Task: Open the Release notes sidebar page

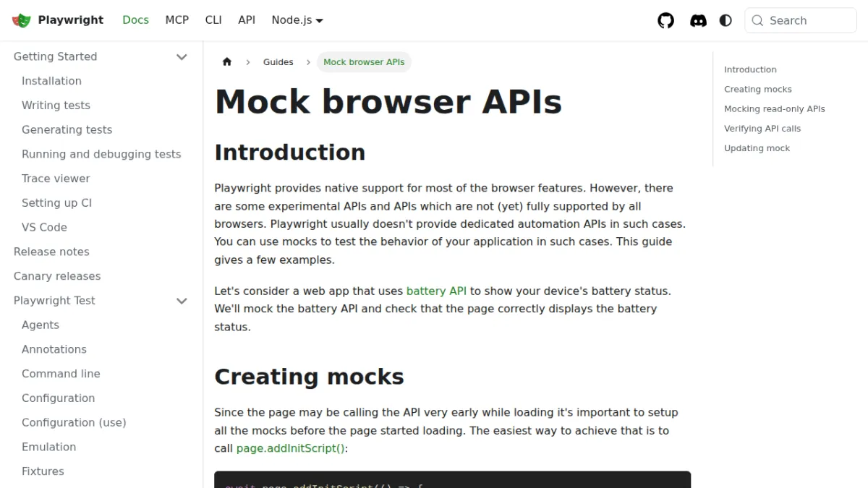Action: tap(51, 252)
